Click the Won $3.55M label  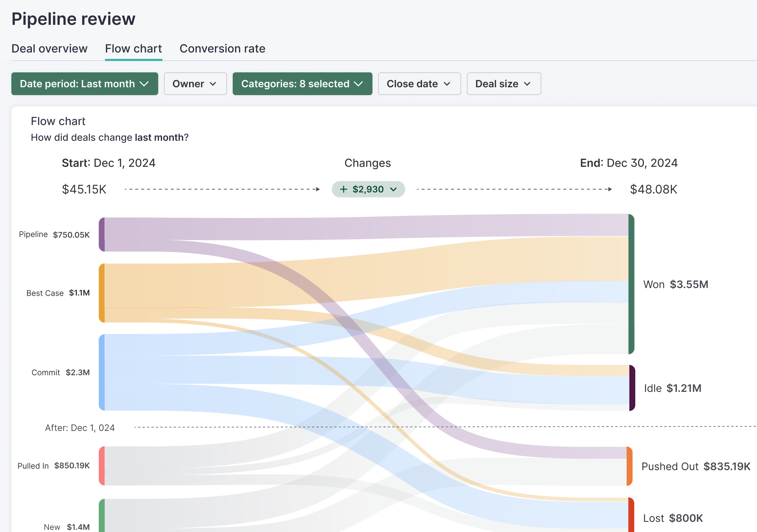[675, 284]
